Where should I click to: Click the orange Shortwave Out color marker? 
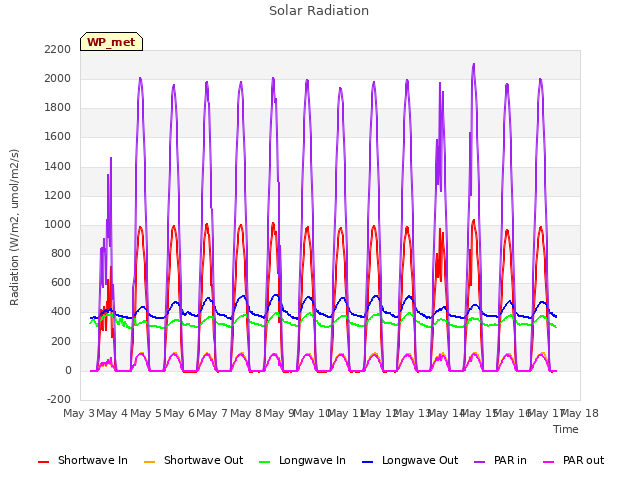(x=149, y=462)
